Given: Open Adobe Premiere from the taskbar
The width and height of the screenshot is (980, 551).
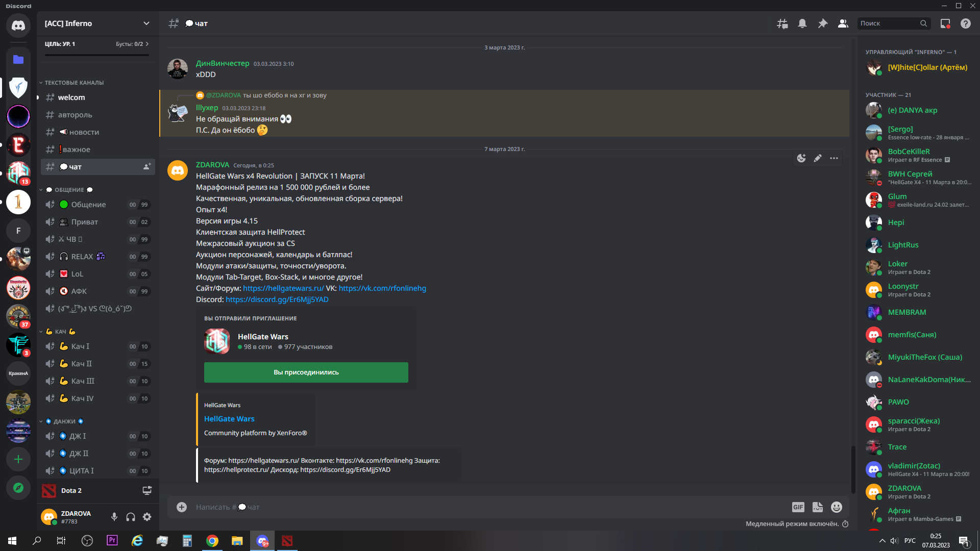Looking at the screenshot, I should click(x=112, y=541).
